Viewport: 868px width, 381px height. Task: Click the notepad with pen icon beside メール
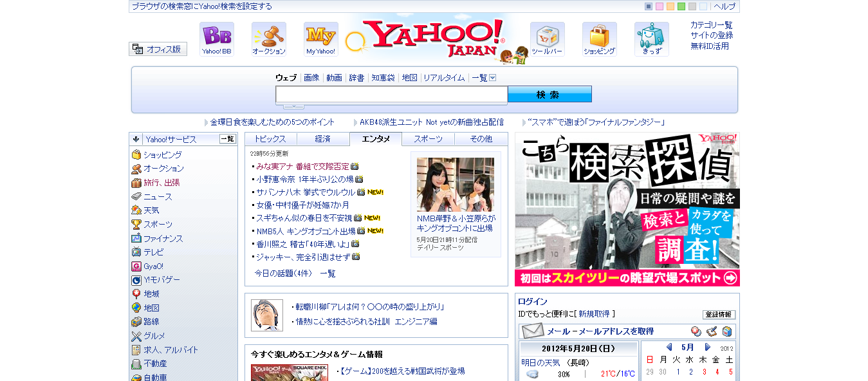(712, 331)
